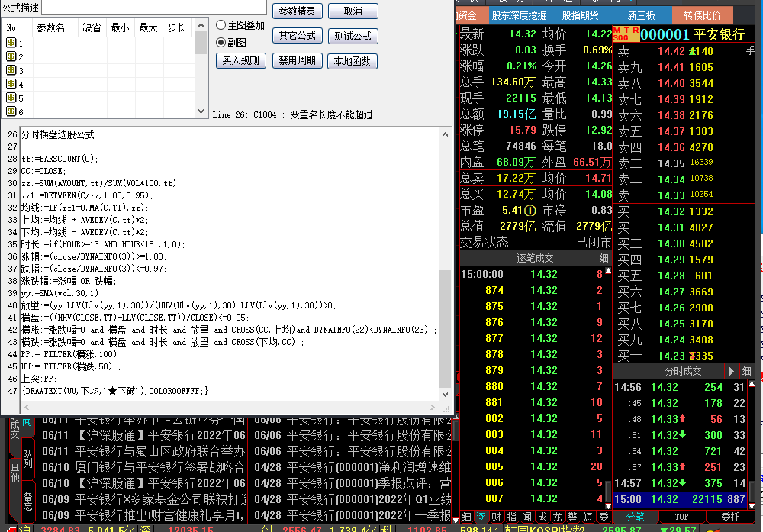Open 其它公式

click(297, 36)
